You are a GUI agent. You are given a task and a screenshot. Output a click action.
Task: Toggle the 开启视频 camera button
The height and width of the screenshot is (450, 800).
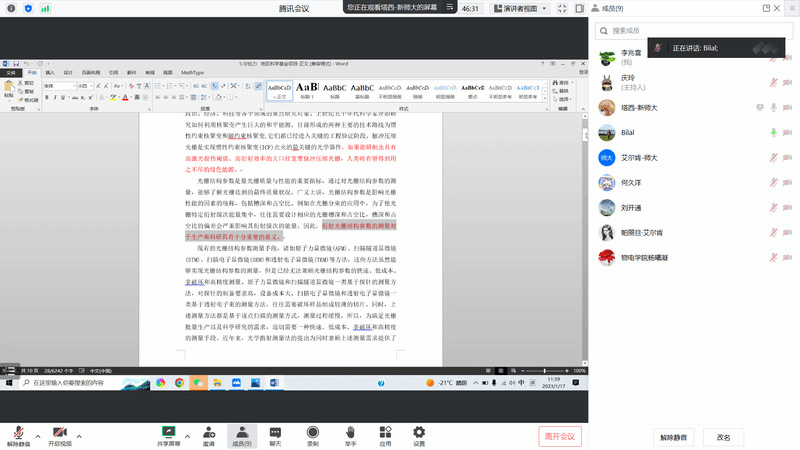(x=60, y=431)
